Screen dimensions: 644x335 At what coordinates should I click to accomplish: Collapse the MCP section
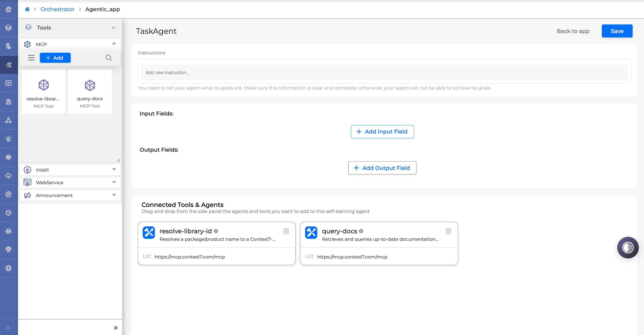click(114, 44)
